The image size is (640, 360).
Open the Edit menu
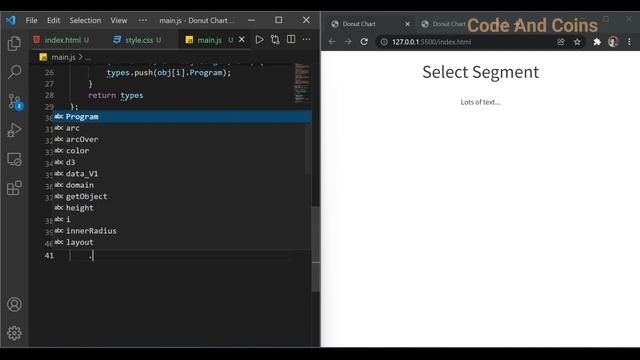(53, 20)
